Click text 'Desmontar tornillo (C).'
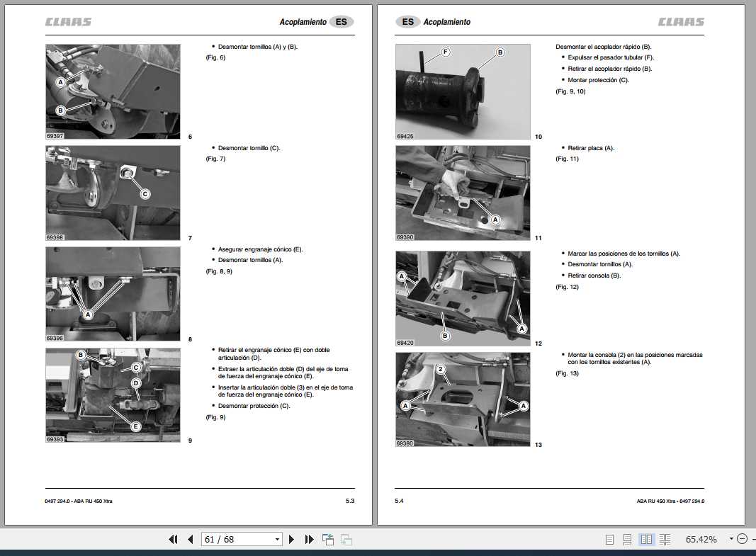756x556 pixels. pos(249,148)
